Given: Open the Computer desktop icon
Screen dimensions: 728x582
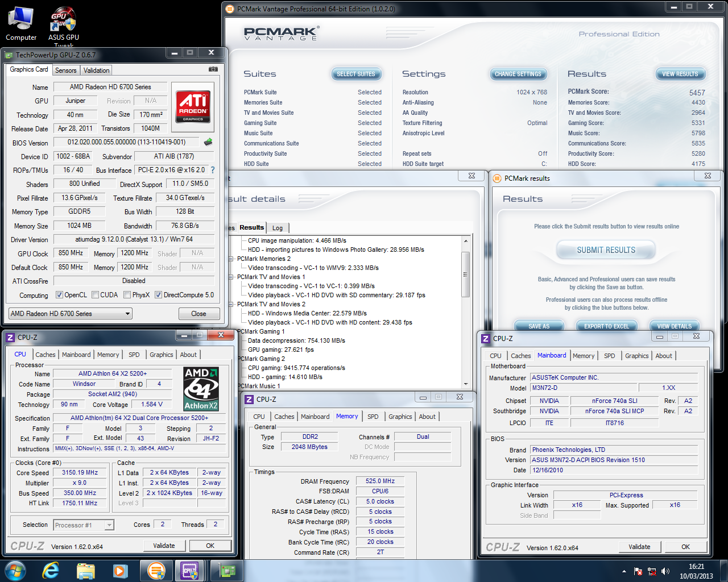Looking at the screenshot, I should tap(21, 24).
